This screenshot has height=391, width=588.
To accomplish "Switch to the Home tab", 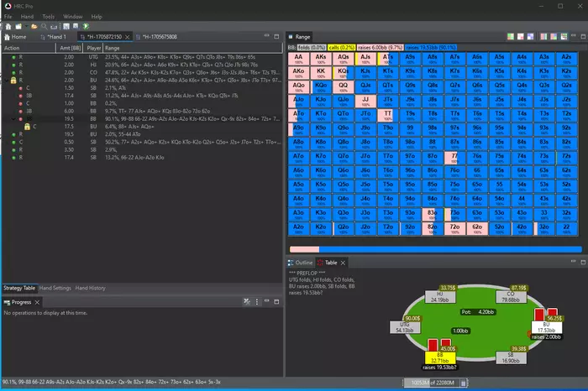I will pos(15,37).
